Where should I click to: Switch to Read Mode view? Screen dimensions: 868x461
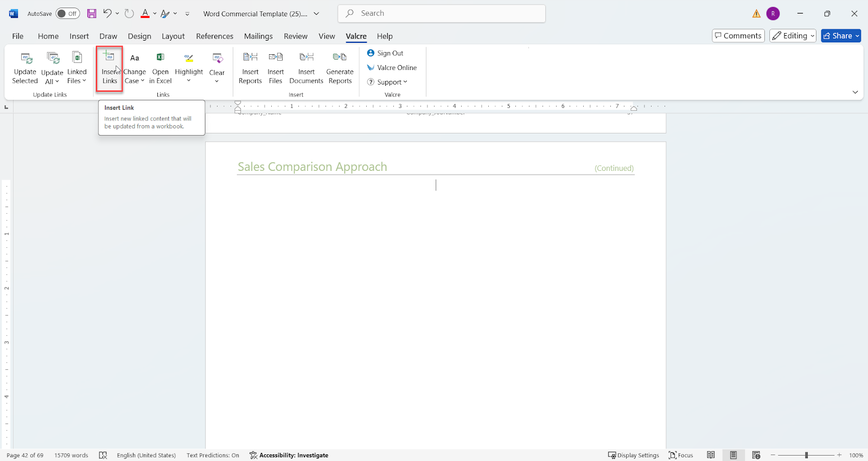(x=711, y=455)
